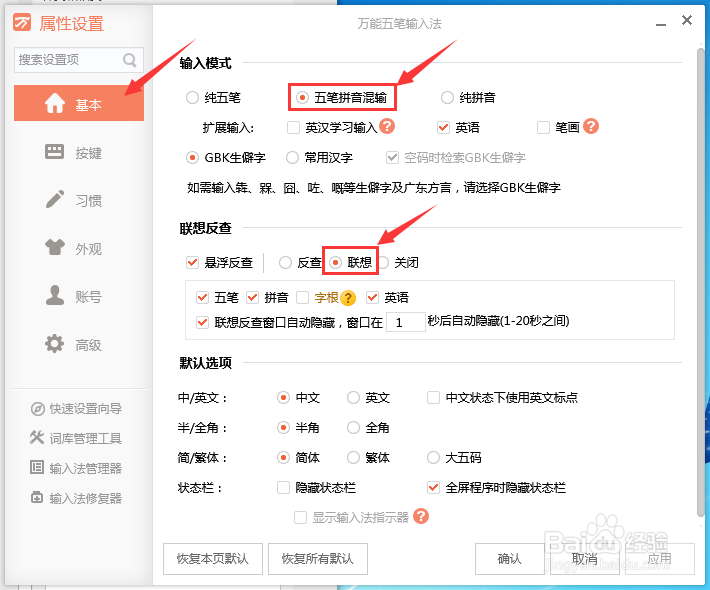Click the gear icon for 高级

[55, 344]
